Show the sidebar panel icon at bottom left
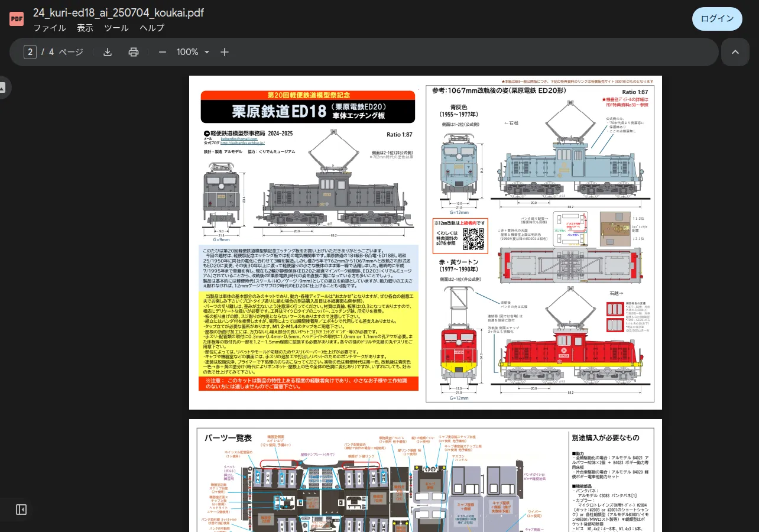Viewport: 759px width, 532px height. (21, 510)
